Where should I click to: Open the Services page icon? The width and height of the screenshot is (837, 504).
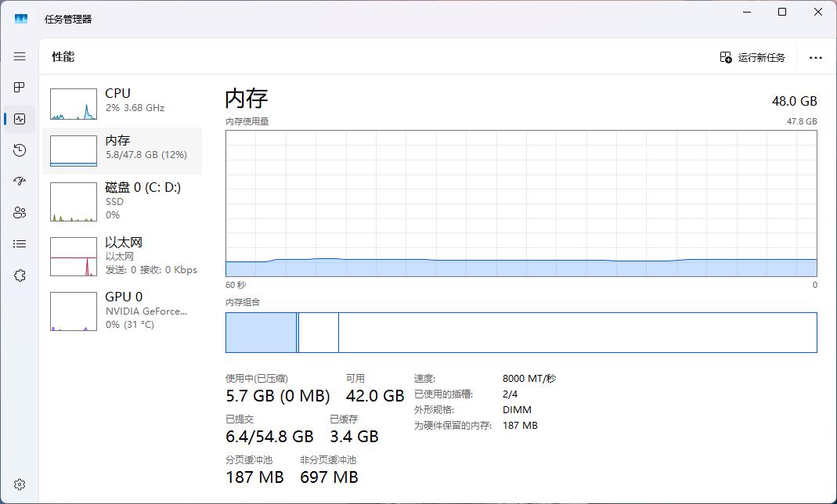coord(20,275)
